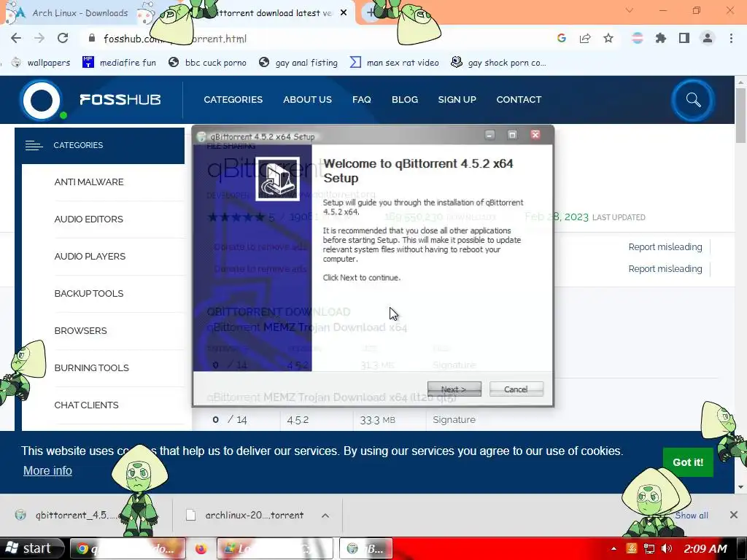Reload the FossHub page
Screen dimensions: 747x560
tap(63, 39)
